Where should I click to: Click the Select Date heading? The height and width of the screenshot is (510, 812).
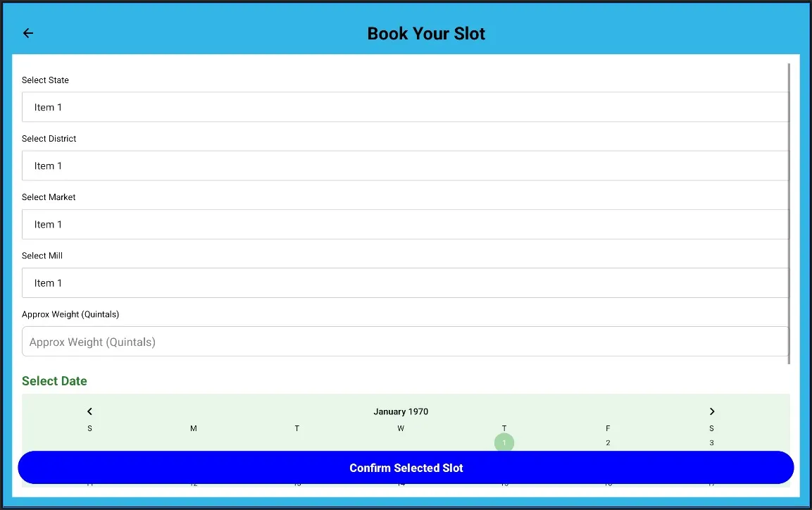point(54,381)
